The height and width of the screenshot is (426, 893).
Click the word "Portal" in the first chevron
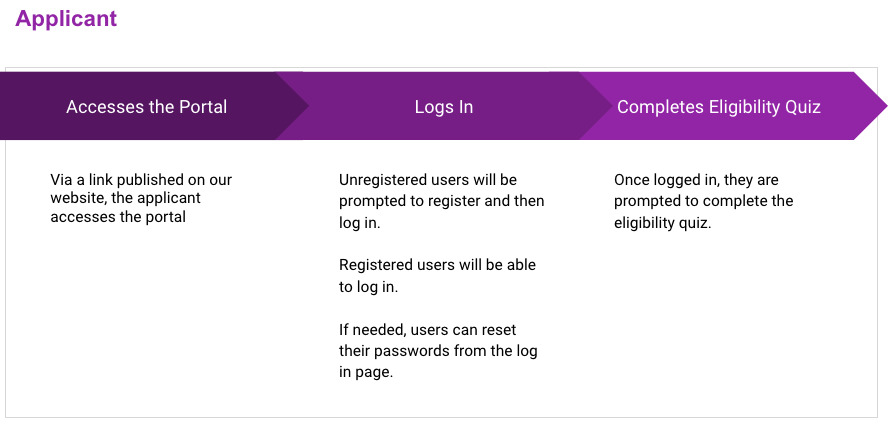(x=203, y=107)
